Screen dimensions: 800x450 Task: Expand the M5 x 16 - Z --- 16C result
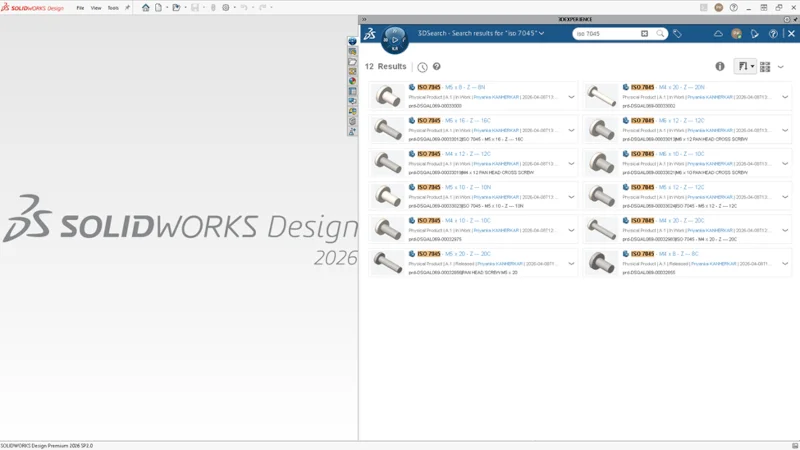pyautogui.click(x=571, y=130)
